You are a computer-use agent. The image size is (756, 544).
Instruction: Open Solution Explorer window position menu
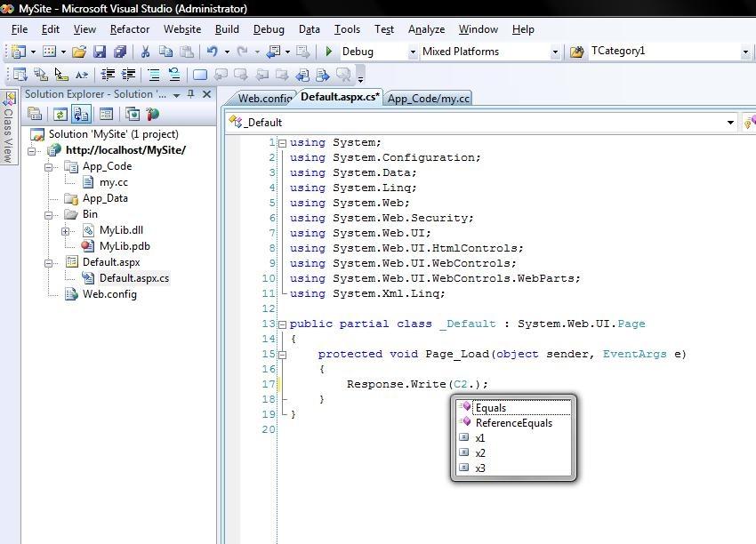176,95
